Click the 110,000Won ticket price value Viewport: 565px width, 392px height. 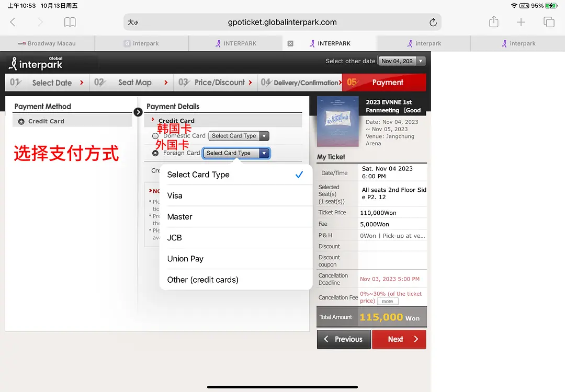click(x=378, y=213)
